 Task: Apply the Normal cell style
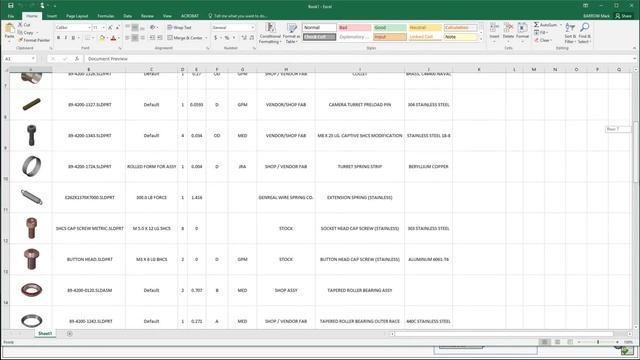(x=319, y=27)
